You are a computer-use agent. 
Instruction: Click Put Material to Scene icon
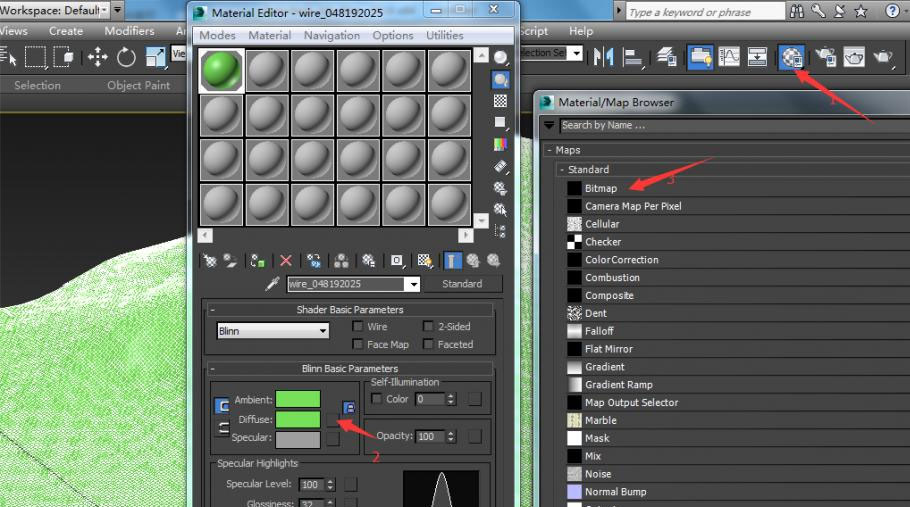[230, 261]
